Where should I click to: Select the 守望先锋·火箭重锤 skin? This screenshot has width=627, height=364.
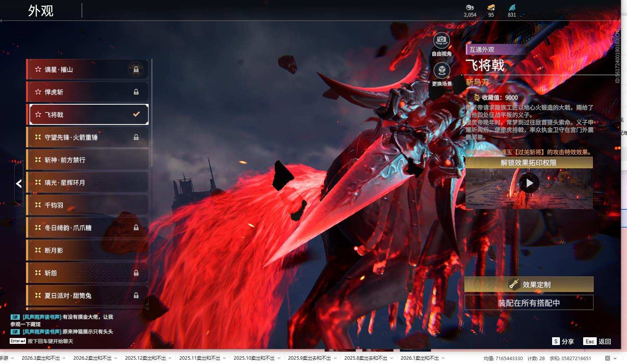click(88, 137)
